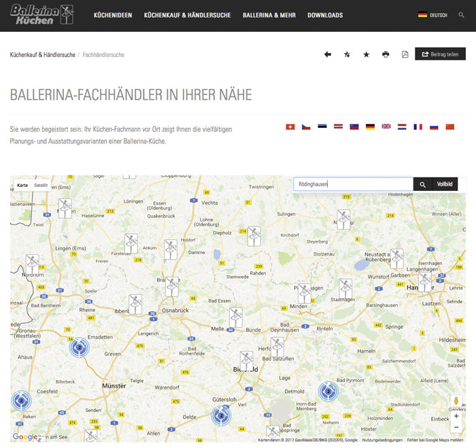Click dealer marker near Stadthagen
Screen dimensions: 476x448
pyautogui.click(x=345, y=289)
